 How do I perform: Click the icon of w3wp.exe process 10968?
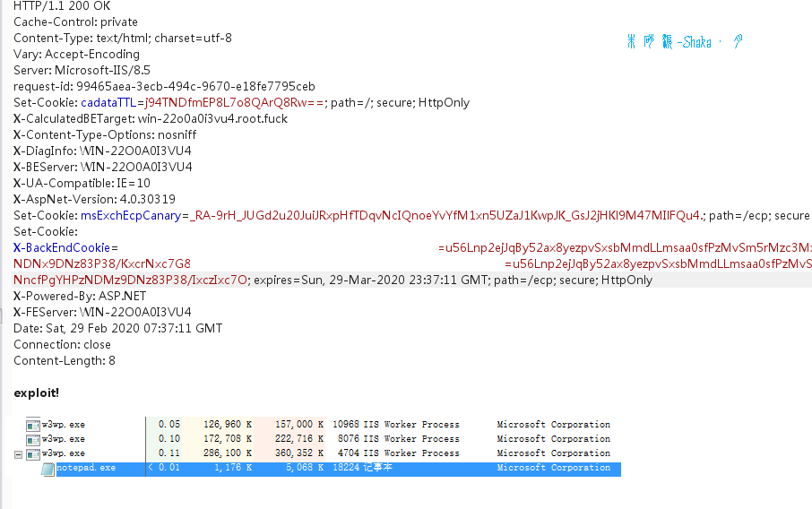click(33, 426)
